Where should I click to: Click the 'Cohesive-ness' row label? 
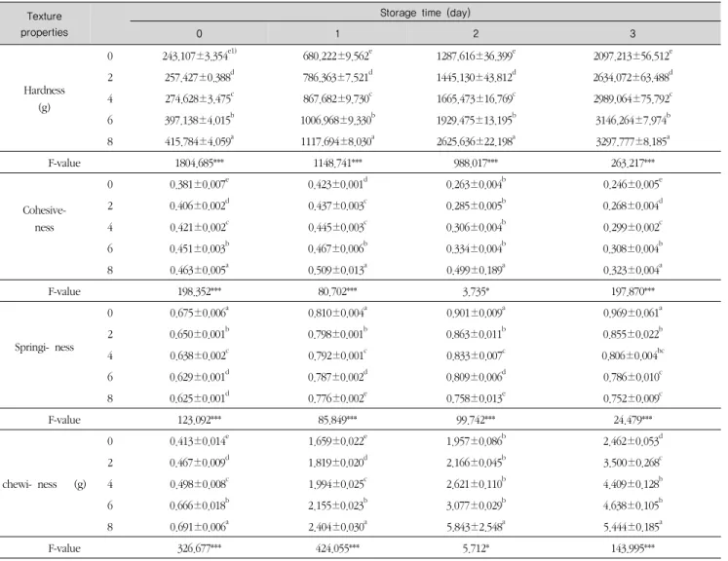pyautogui.click(x=44, y=218)
